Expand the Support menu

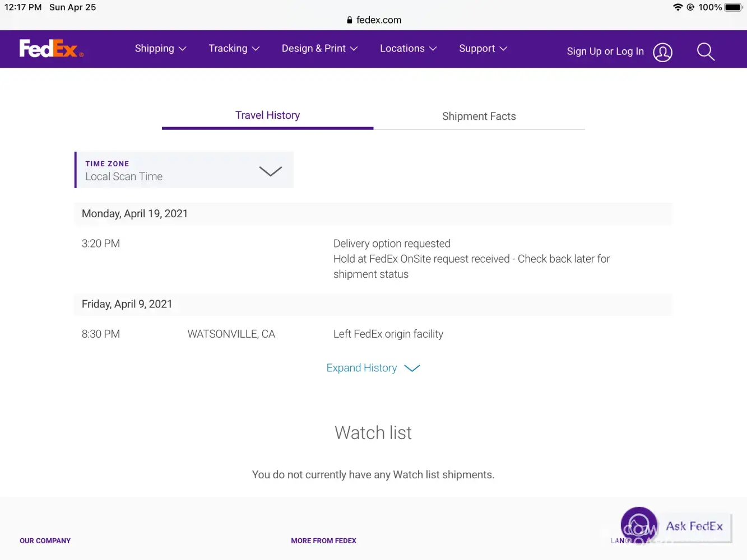(482, 49)
